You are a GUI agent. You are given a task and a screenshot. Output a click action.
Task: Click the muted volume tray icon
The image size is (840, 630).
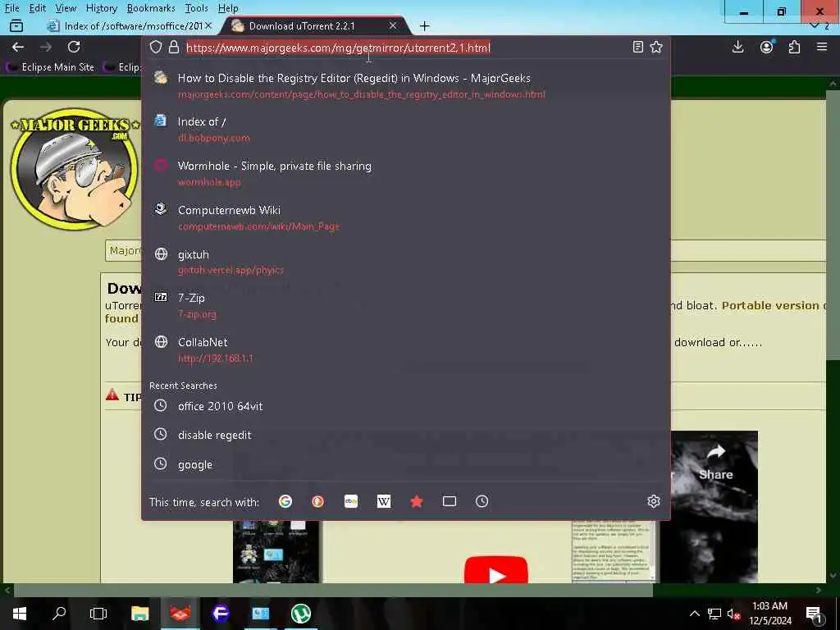point(733,614)
